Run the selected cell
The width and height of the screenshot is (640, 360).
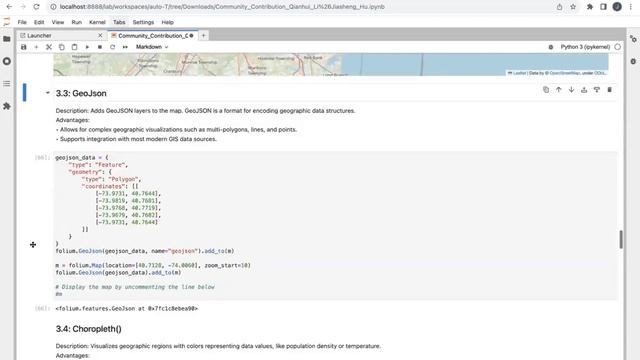click(x=87, y=47)
